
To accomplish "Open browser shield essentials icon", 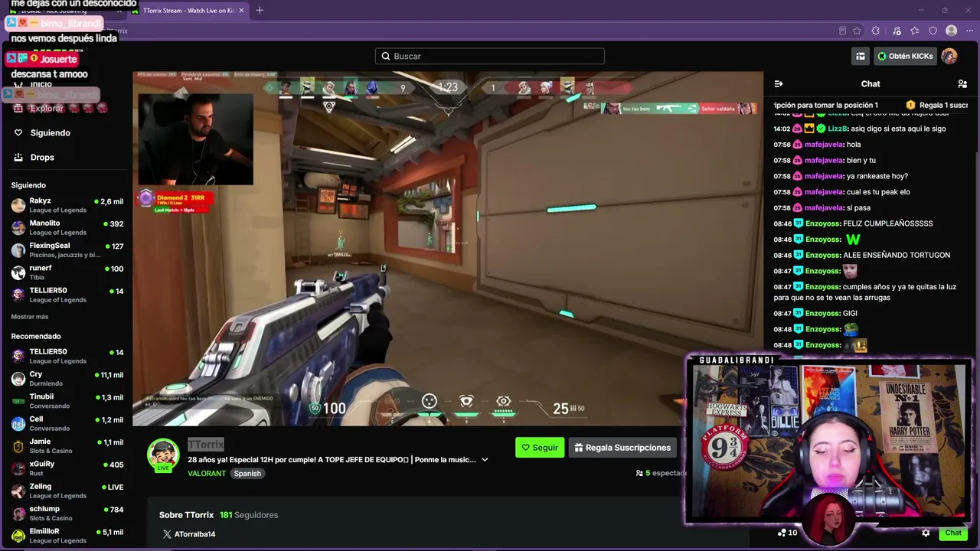I will pos(933,31).
